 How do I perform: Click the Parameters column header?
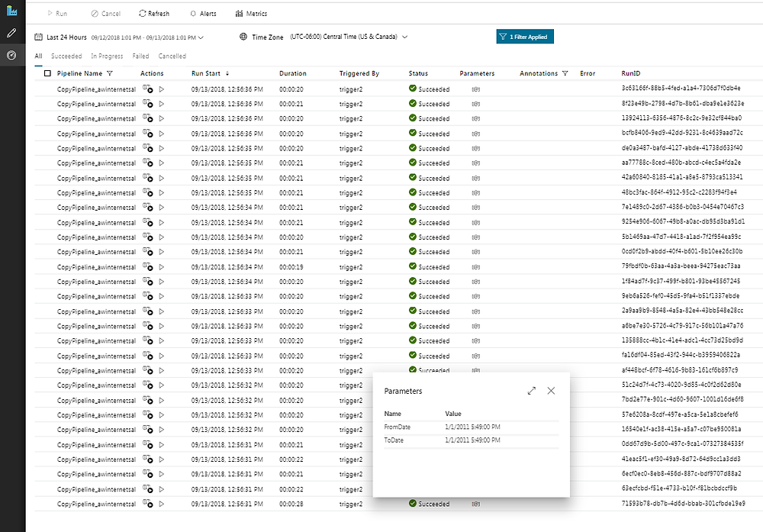coord(477,73)
